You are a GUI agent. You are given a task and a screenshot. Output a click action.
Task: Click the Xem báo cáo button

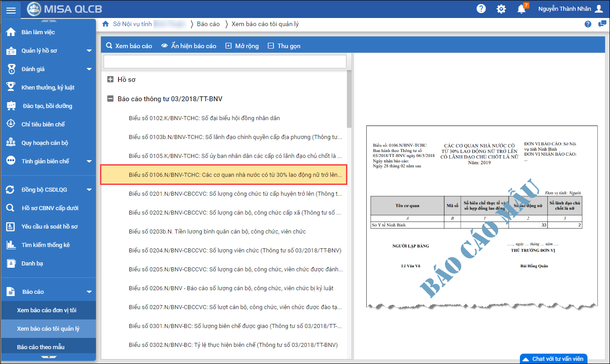[129, 46]
